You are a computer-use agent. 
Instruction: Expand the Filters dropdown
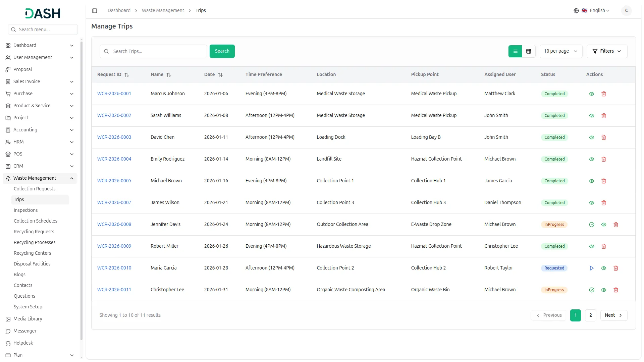click(x=606, y=51)
